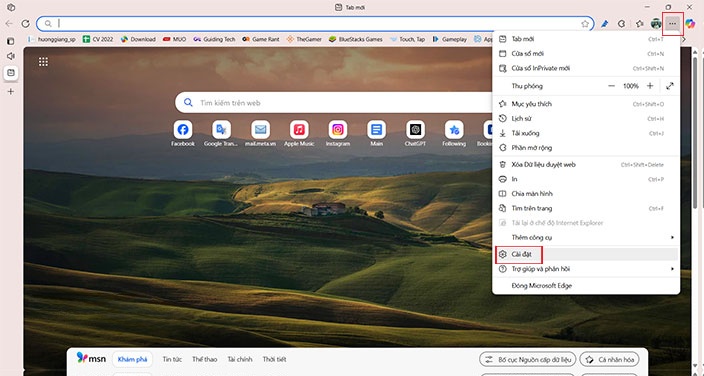
Task: Open the Settings and more ellipsis menu
Action: (672, 24)
